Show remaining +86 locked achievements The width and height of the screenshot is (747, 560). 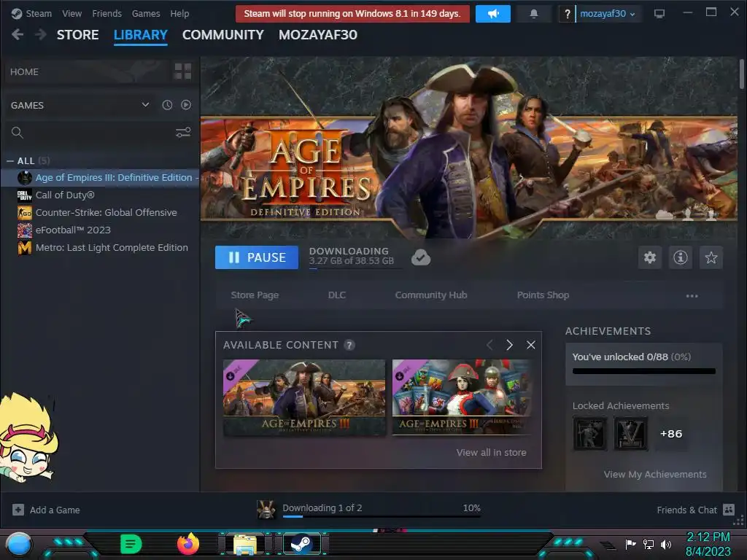(x=671, y=434)
